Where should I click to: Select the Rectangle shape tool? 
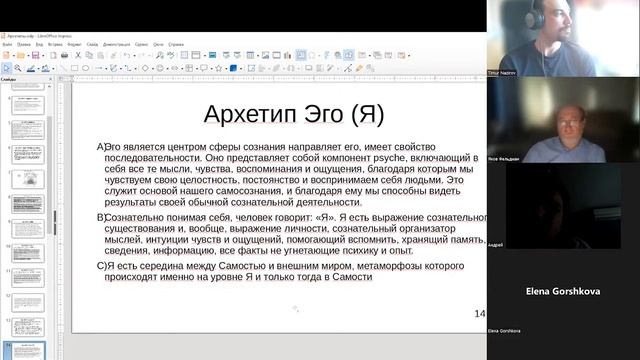tap(74, 68)
